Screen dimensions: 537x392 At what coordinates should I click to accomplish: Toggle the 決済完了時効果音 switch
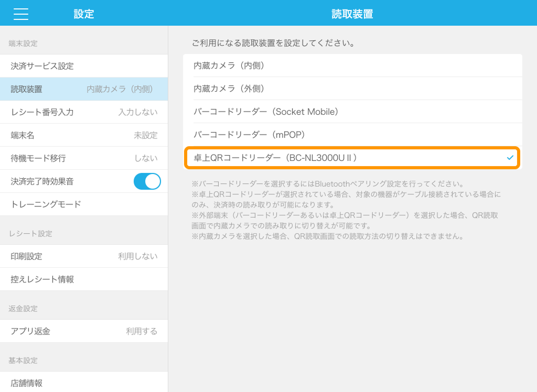pyautogui.click(x=147, y=181)
